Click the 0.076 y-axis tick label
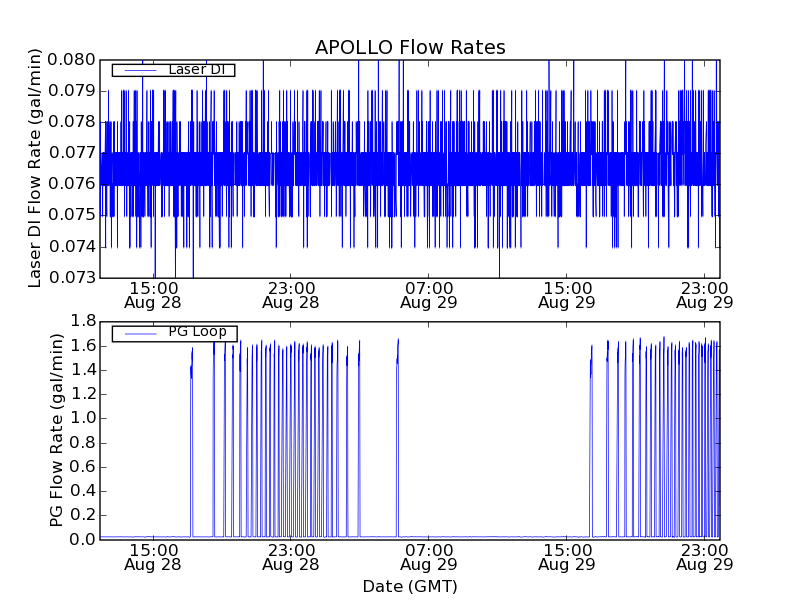This screenshot has height=600, width=800. (71, 184)
